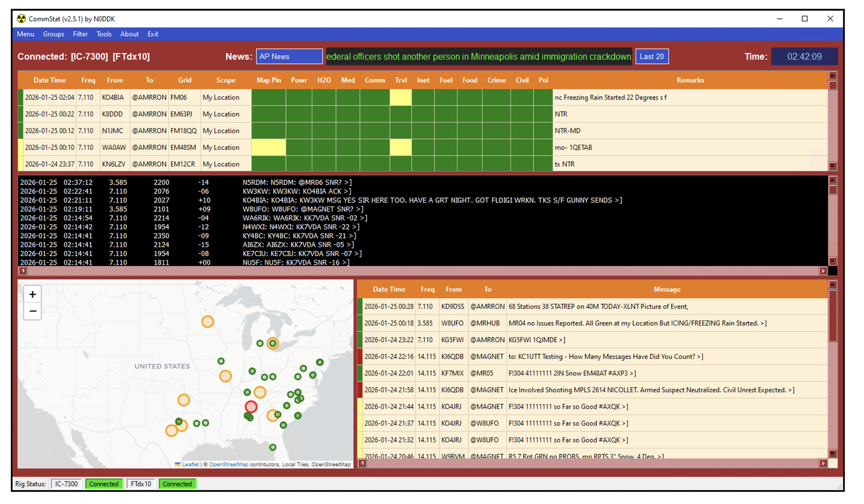Open the Filter menu
864x504 pixels.
[80, 34]
